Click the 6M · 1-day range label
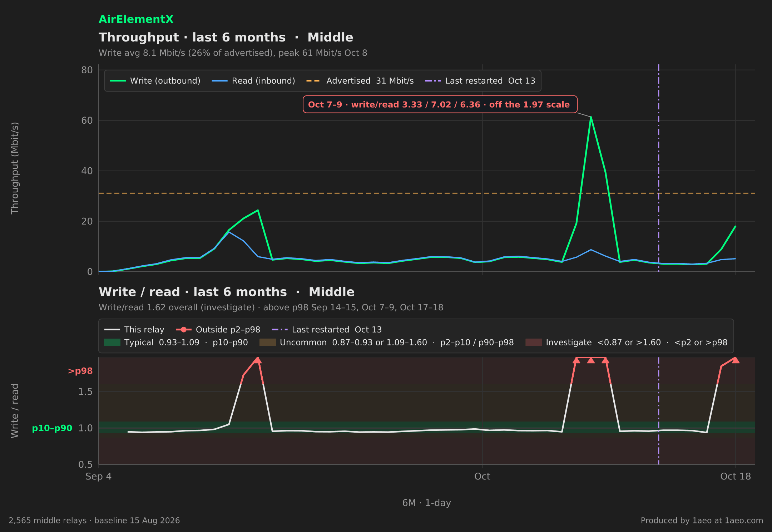 coord(427,503)
